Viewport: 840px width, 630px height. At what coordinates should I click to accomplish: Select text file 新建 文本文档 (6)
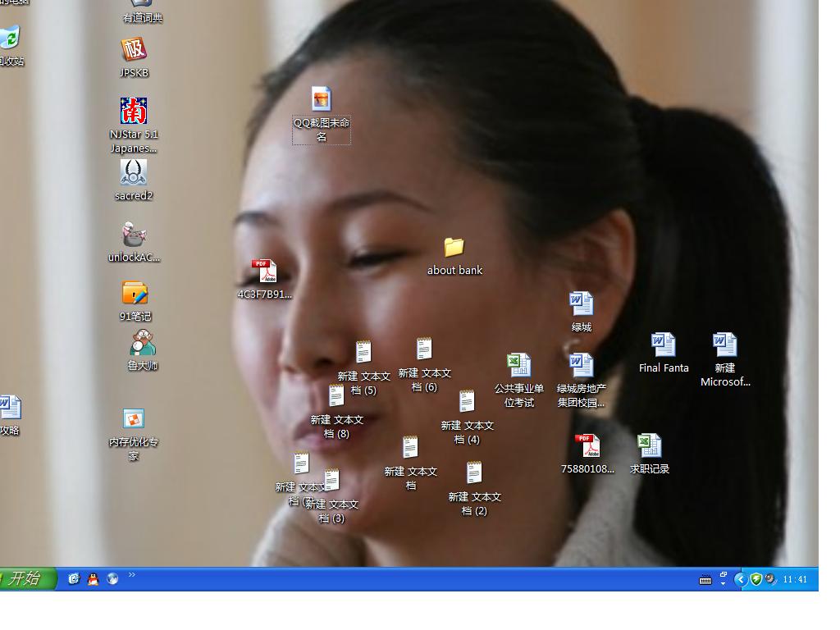point(424,349)
